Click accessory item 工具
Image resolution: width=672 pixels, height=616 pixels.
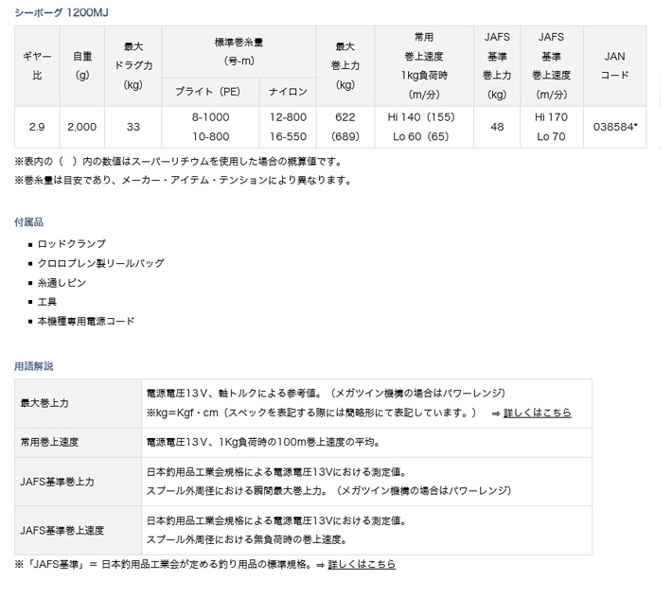47,302
